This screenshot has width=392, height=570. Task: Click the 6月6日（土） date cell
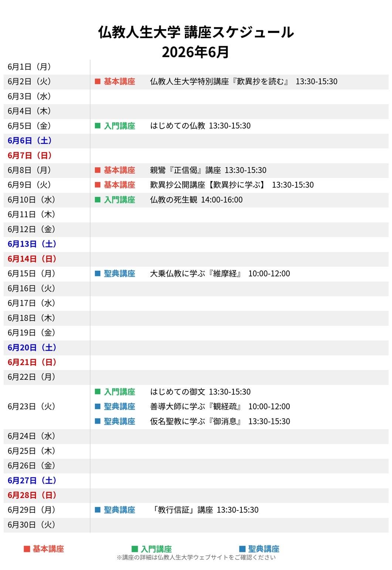(30, 141)
